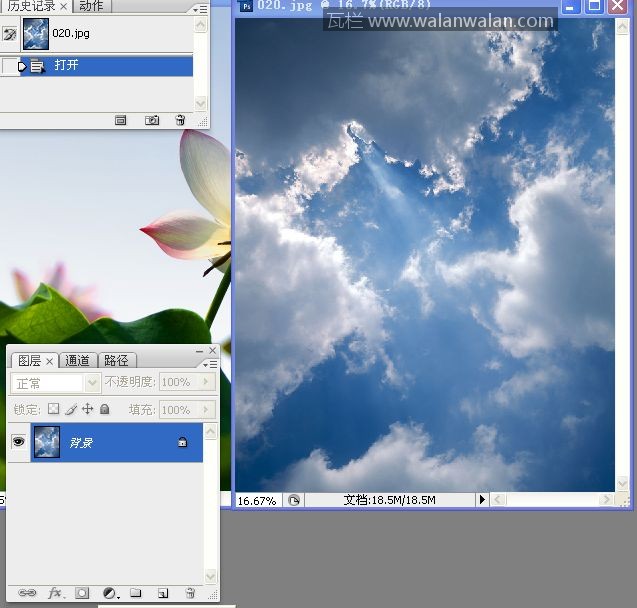Switch to the 通道 tab
The height and width of the screenshot is (608, 637).
point(78,360)
